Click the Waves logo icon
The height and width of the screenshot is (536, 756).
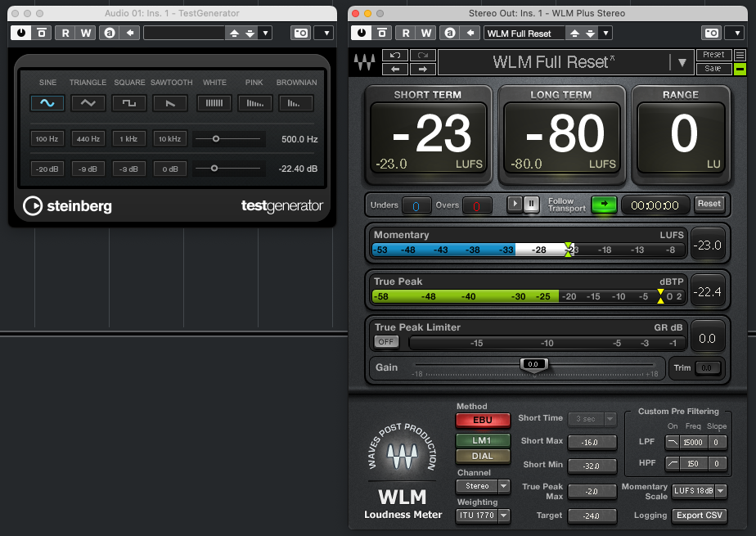click(x=365, y=61)
